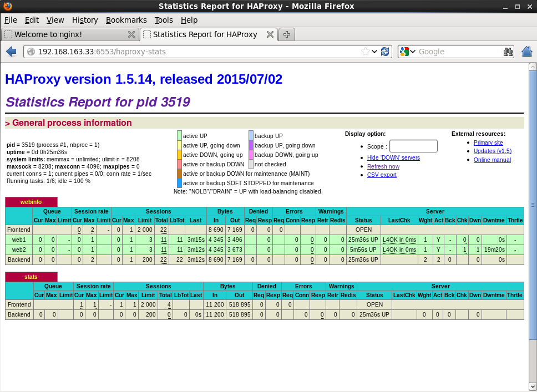This screenshot has height=392, width=537.
Task: Open the Bookmarks menu
Action: 126,20
